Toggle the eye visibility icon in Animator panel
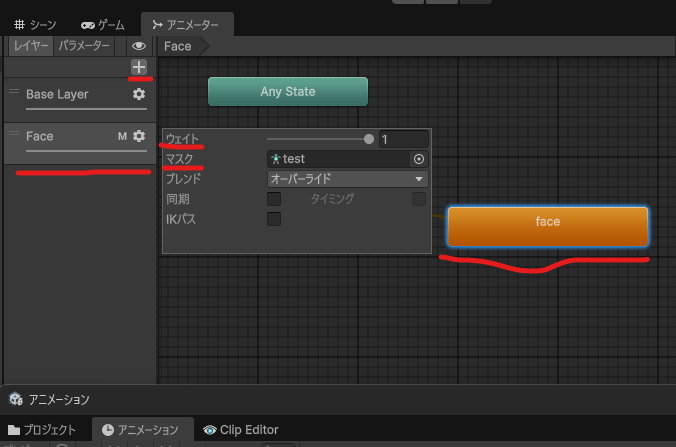The height and width of the screenshot is (447, 676). point(139,46)
